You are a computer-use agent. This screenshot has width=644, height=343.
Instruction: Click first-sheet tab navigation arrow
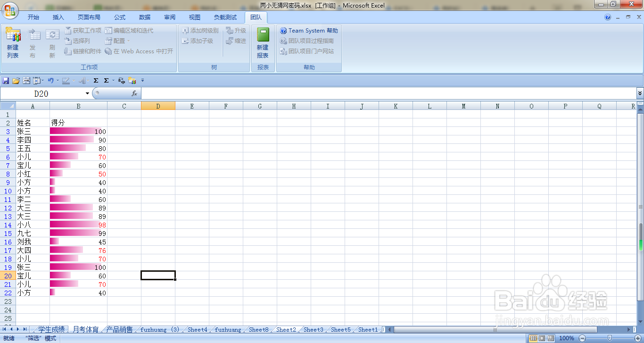click(5, 329)
